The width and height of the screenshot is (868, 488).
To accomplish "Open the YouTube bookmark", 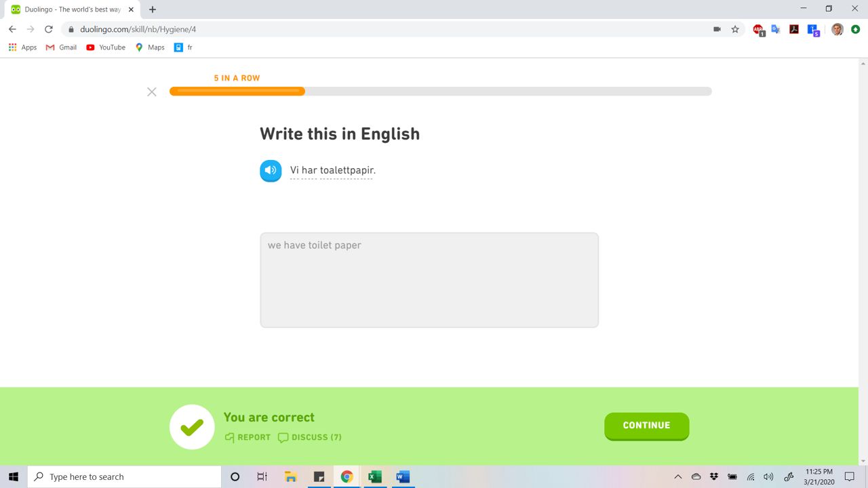I will (106, 47).
